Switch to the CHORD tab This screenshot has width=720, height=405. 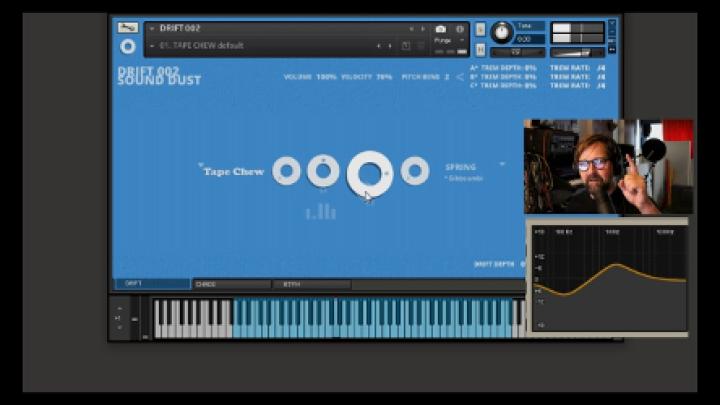(231, 284)
